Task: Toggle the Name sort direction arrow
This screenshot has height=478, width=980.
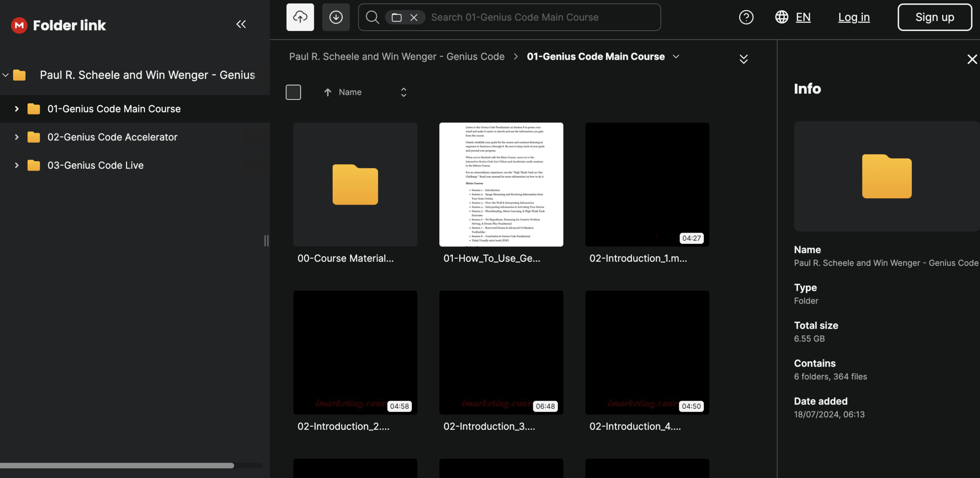Action: [328, 92]
